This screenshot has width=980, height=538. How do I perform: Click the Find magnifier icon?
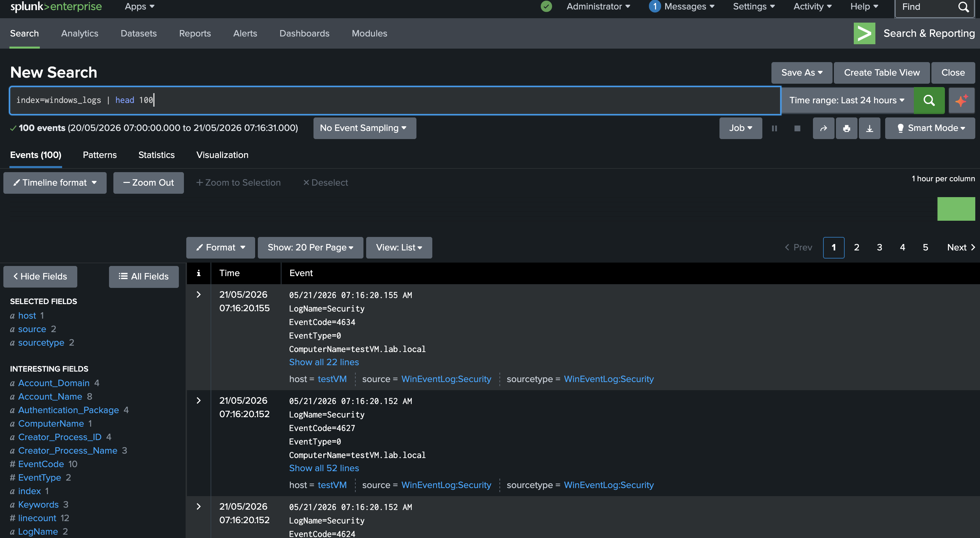963,7
